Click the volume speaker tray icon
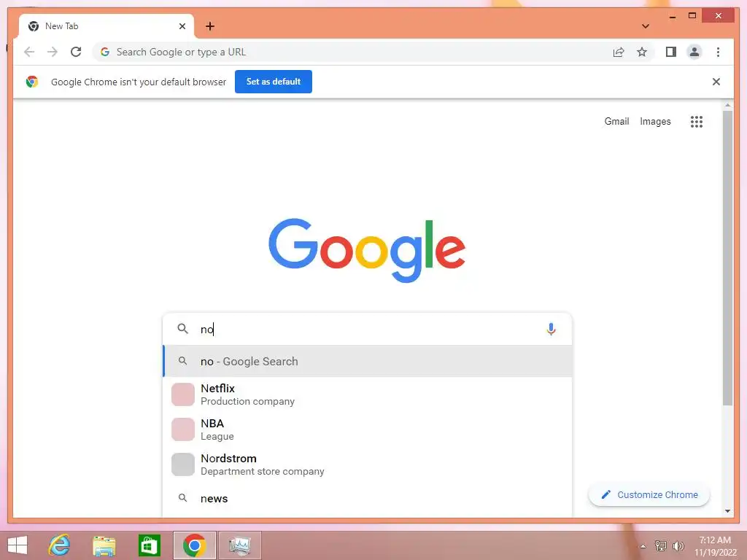The width and height of the screenshot is (747, 560). tap(678, 545)
